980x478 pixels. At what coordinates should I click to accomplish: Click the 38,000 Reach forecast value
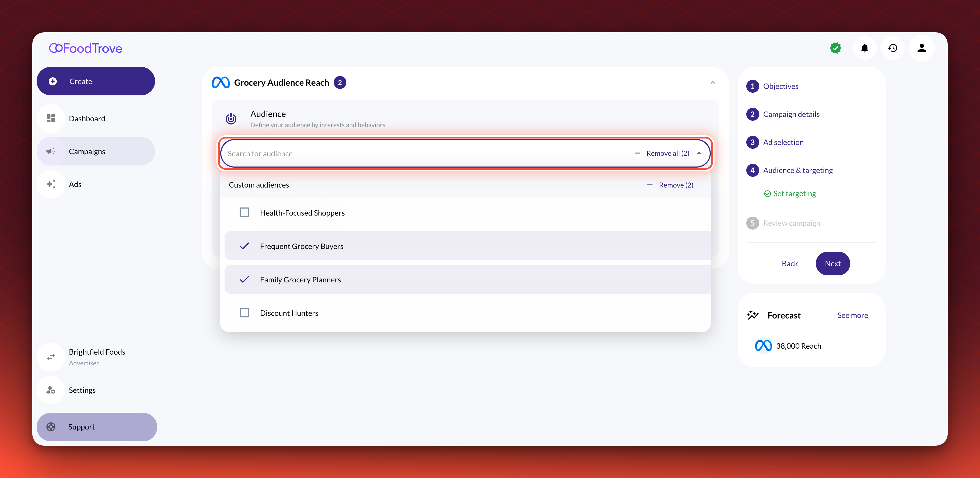799,346
